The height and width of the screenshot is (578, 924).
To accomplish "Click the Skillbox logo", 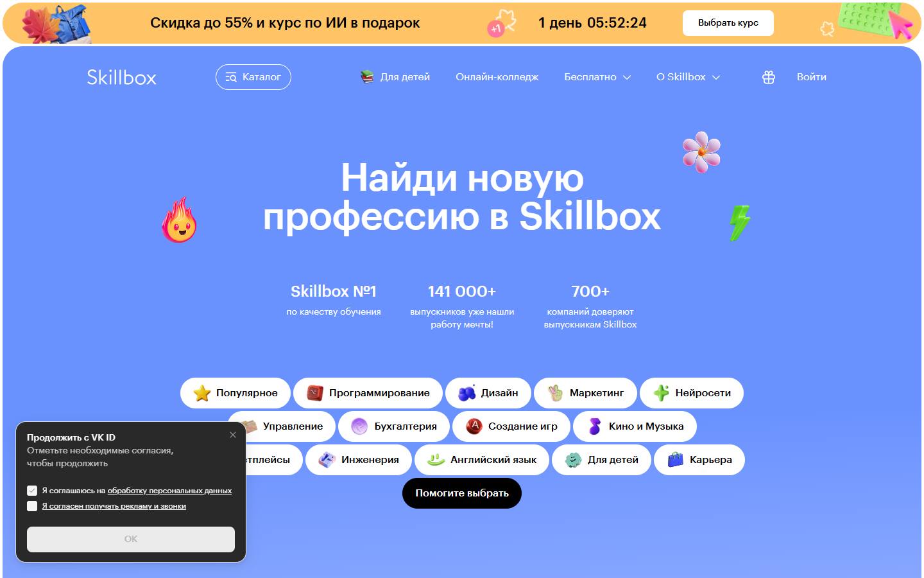I will (x=122, y=77).
